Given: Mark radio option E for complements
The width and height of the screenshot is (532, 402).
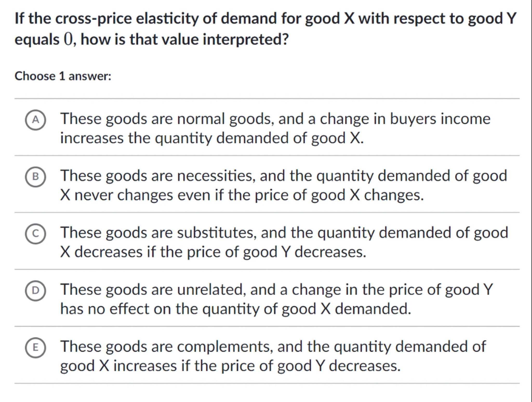Looking at the screenshot, I should (36, 347).
